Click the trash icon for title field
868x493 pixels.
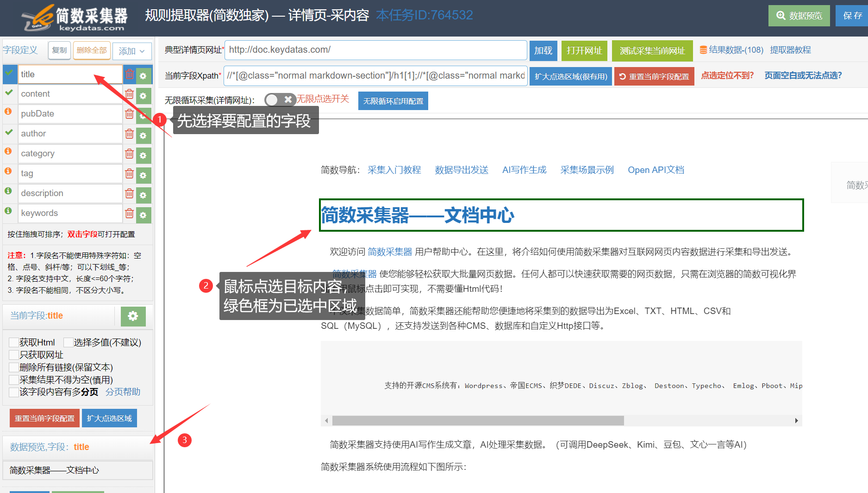130,74
